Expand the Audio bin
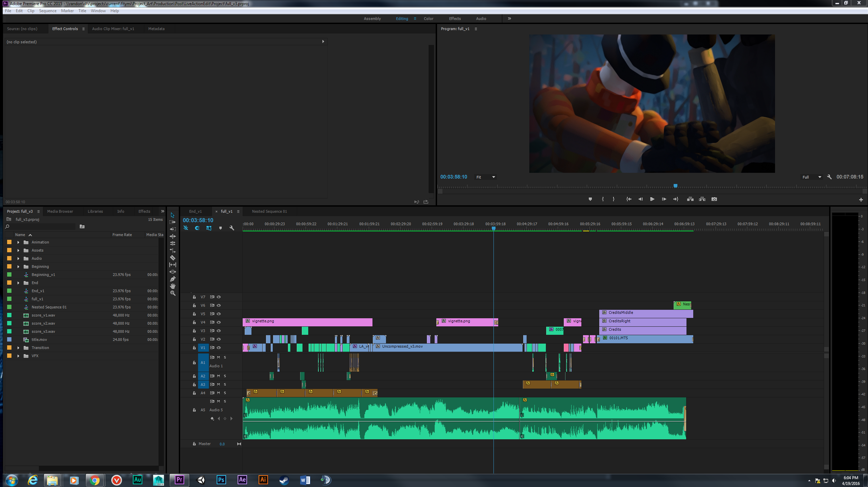The image size is (868, 487). coord(18,258)
